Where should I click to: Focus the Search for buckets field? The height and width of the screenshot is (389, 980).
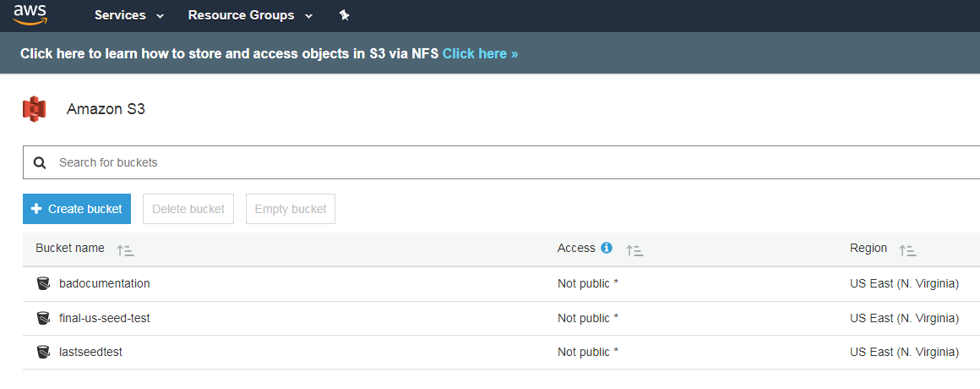(x=501, y=162)
